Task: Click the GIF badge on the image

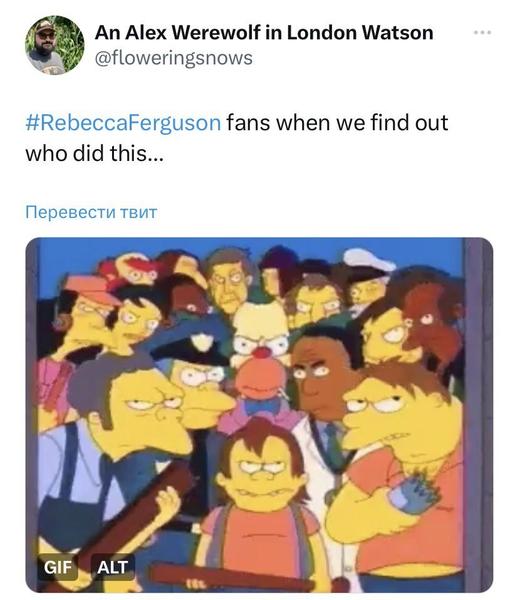Action: 57,567
